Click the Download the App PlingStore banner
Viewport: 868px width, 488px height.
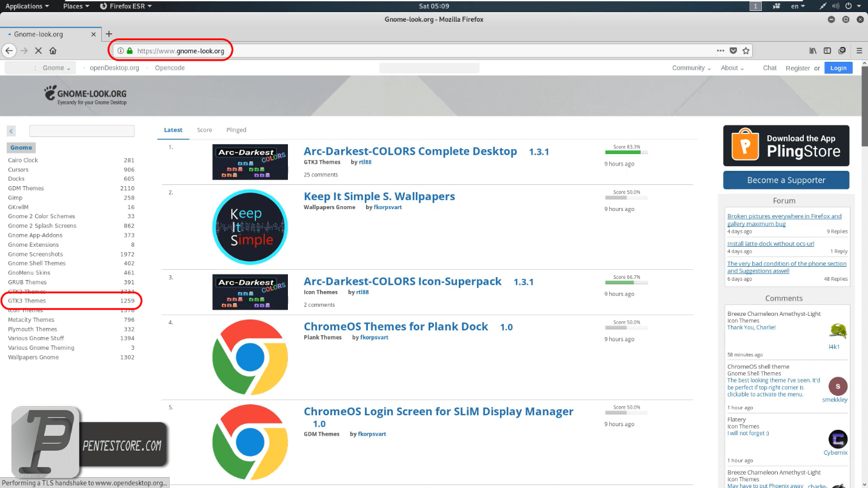click(x=786, y=145)
